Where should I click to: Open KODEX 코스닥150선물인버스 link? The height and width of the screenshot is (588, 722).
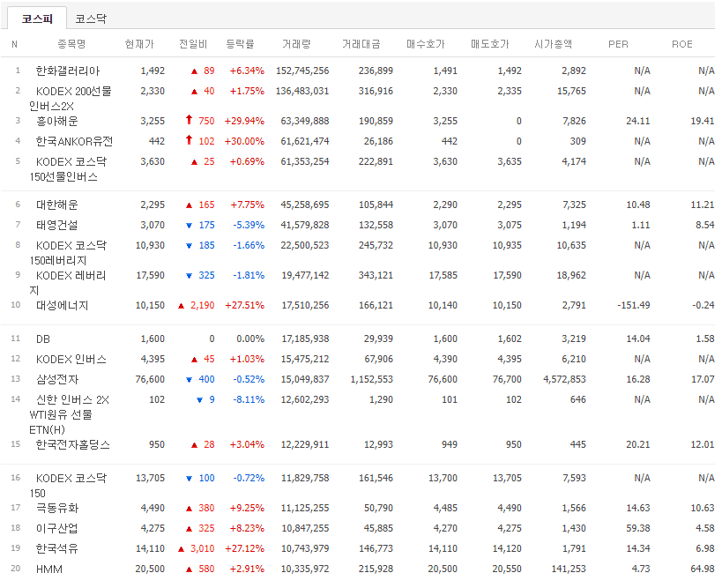[x=68, y=169]
